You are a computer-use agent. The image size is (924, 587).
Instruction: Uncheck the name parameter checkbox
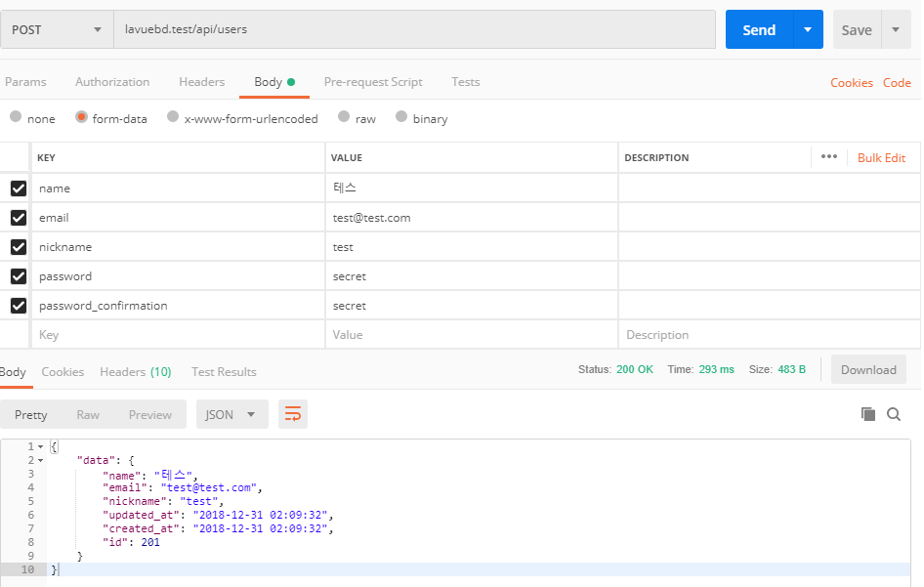[18, 189]
